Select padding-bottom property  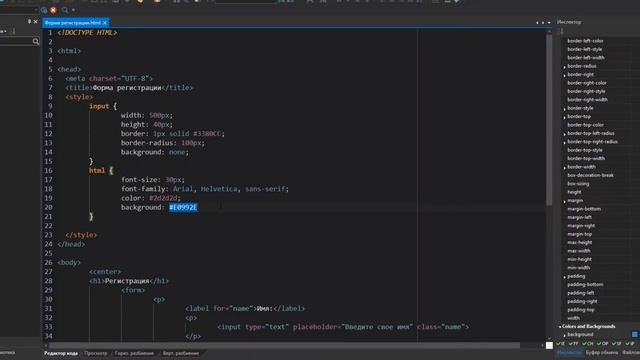tap(585, 284)
